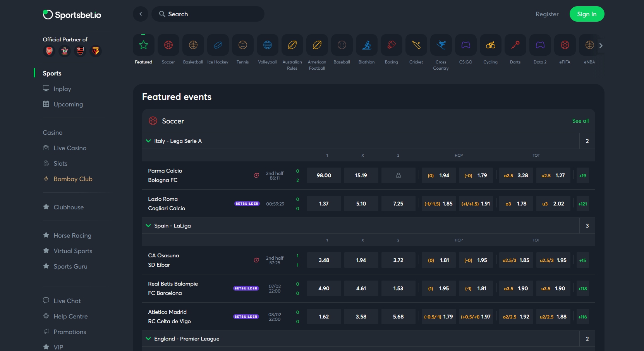The width and height of the screenshot is (644, 351).
Task: Click the back arrow button beside Search
Action: click(141, 14)
